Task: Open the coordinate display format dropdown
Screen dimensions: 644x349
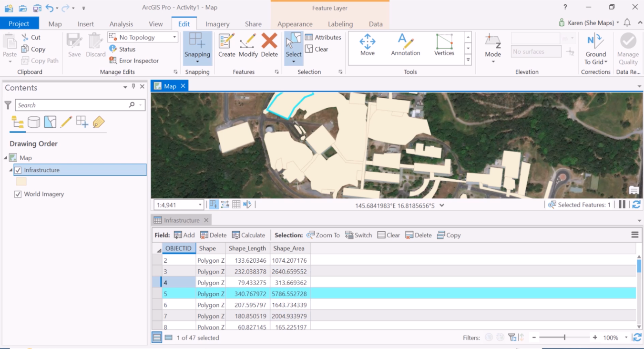Action: coord(441,205)
